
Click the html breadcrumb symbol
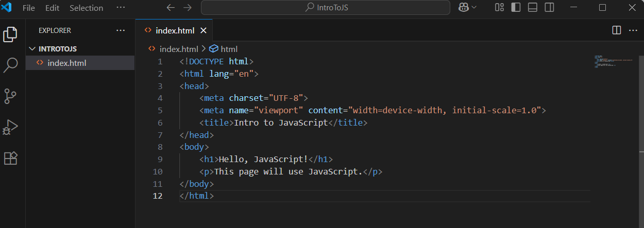pos(229,49)
